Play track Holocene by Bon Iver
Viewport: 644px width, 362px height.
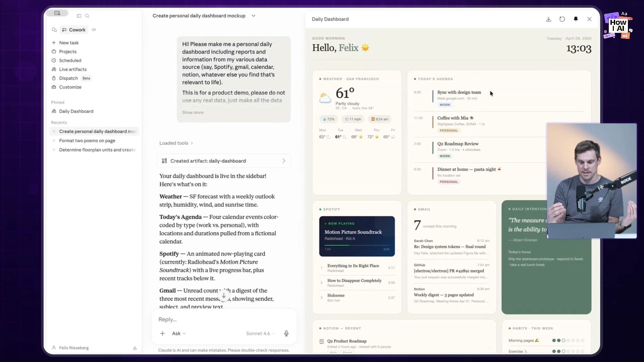357,298
